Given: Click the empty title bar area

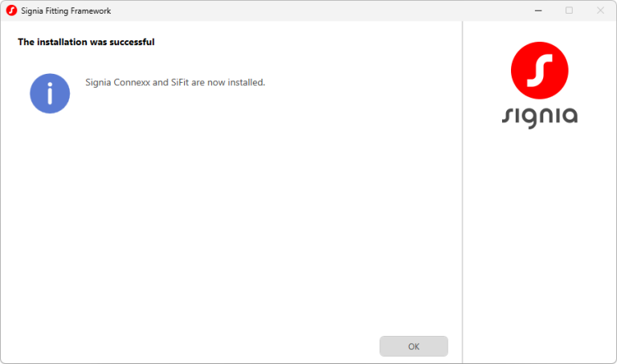Looking at the screenshot, I should (x=321, y=10).
